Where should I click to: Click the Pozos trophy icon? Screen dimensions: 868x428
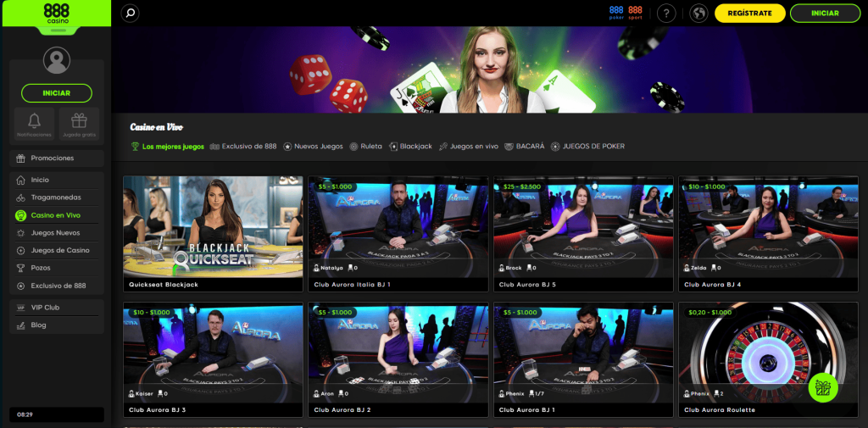21,268
